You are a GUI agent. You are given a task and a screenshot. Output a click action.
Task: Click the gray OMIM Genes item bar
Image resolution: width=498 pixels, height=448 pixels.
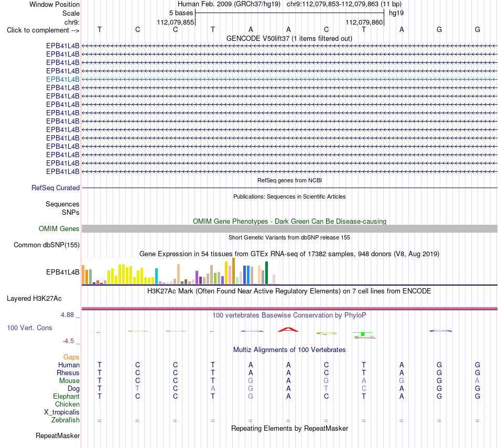pos(289,228)
